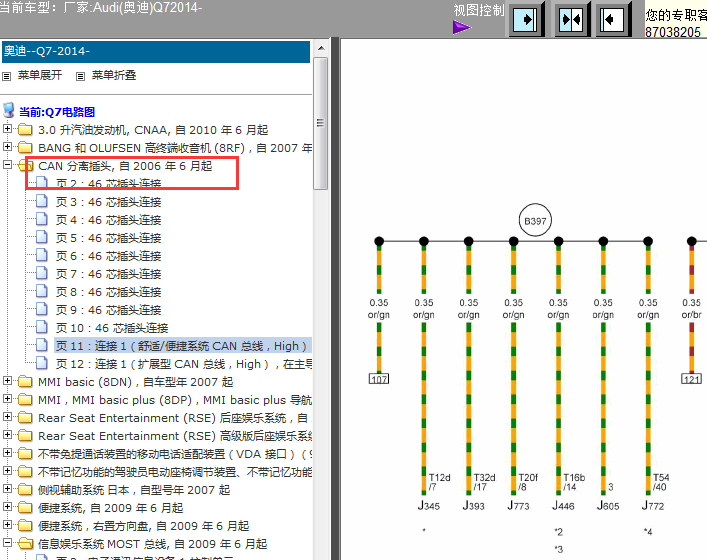Image resolution: width=707 pixels, height=560 pixels.
Task: Open 页 8 : 46 芯插头连接
Action: (108, 292)
